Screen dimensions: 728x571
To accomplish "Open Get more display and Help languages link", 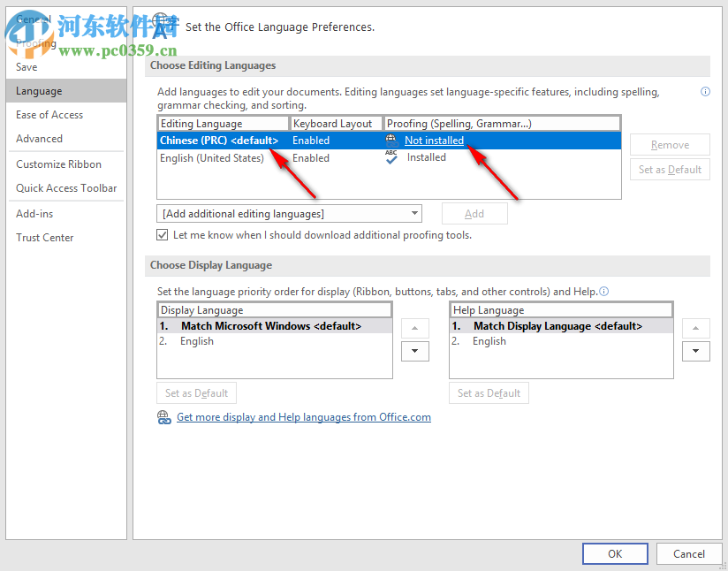I will pyautogui.click(x=303, y=416).
